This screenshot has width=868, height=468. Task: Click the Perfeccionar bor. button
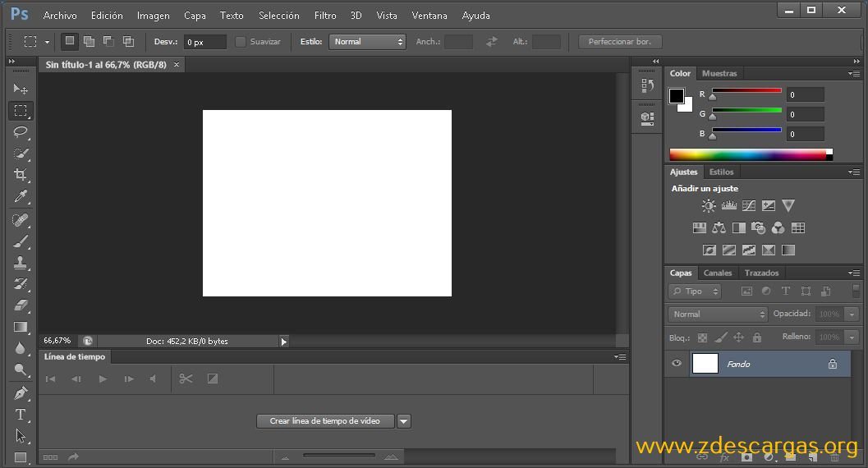pyautogui.click(x=620, y=42)
